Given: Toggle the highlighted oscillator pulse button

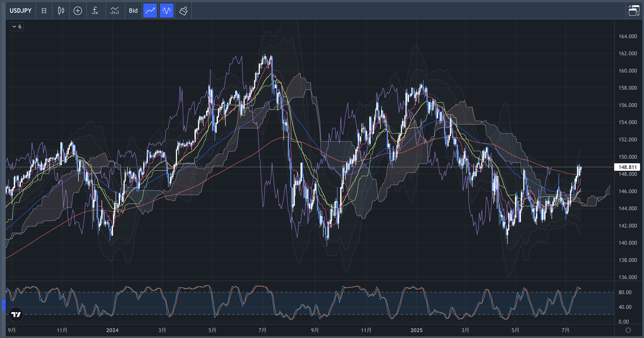Looking at the screenshot, I should click(166, 11).
